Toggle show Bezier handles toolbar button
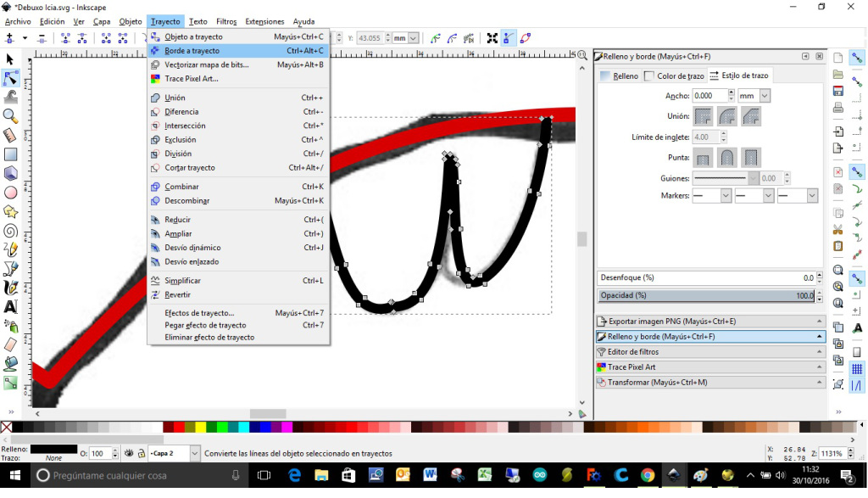The height and width of the screenshot is (498, 868). 507,38
